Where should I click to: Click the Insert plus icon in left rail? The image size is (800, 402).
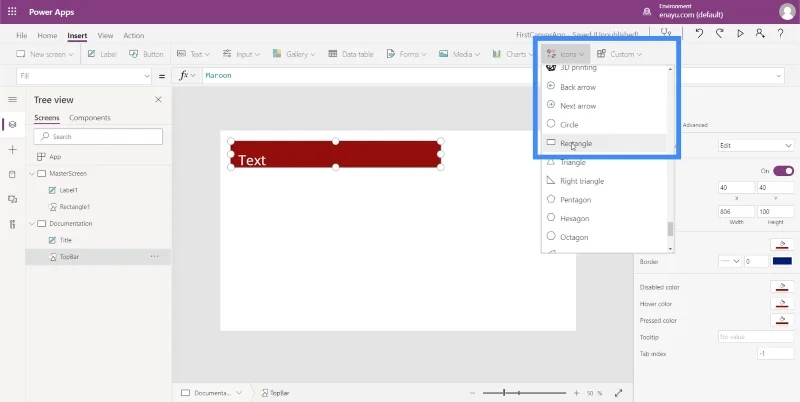[13, 149]
